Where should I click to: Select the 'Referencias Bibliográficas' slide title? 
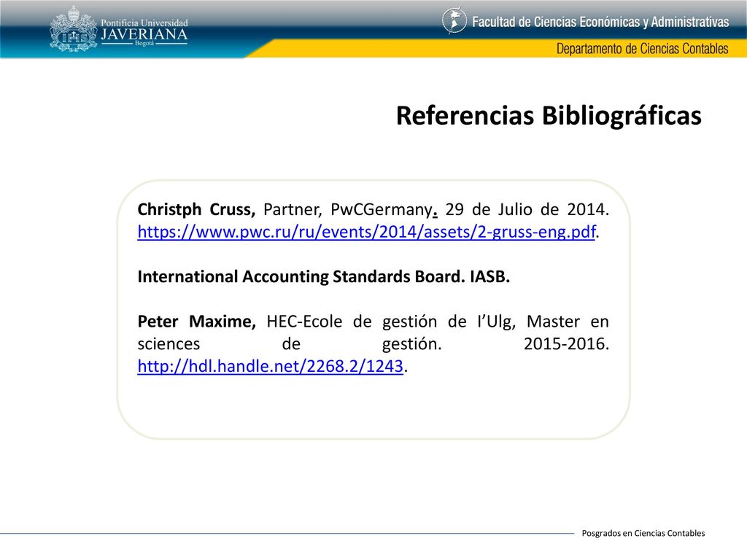[x=549, y=116]
